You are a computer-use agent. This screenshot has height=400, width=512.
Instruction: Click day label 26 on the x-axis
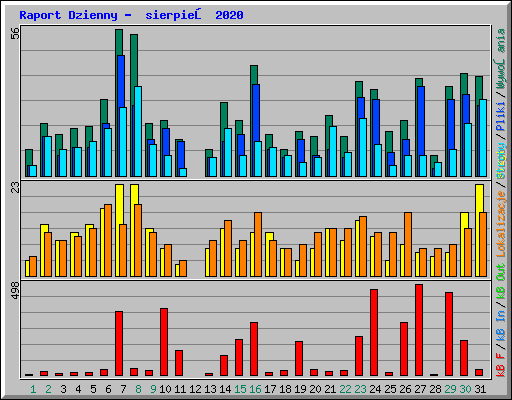(x=405, y=389)
